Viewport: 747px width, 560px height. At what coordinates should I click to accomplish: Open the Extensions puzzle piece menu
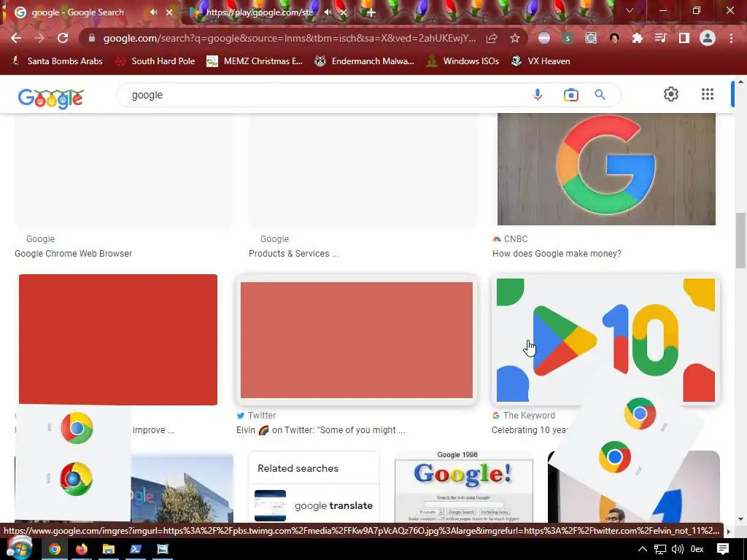pyautogui.click(x=638, y=38)
